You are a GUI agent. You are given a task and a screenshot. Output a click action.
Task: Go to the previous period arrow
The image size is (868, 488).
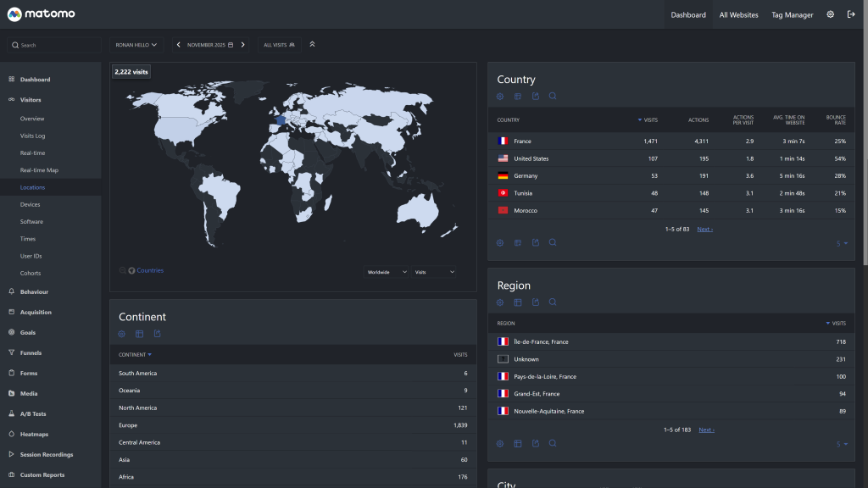click(x=179, y=45)
